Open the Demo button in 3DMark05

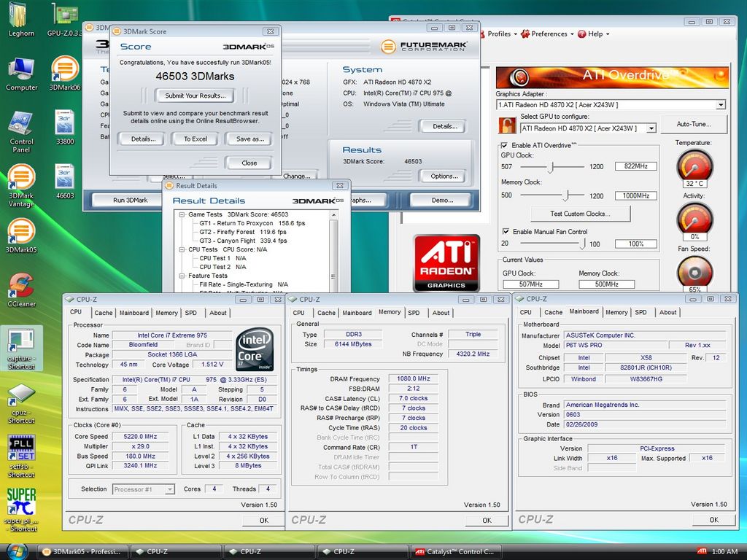(443, 201)
